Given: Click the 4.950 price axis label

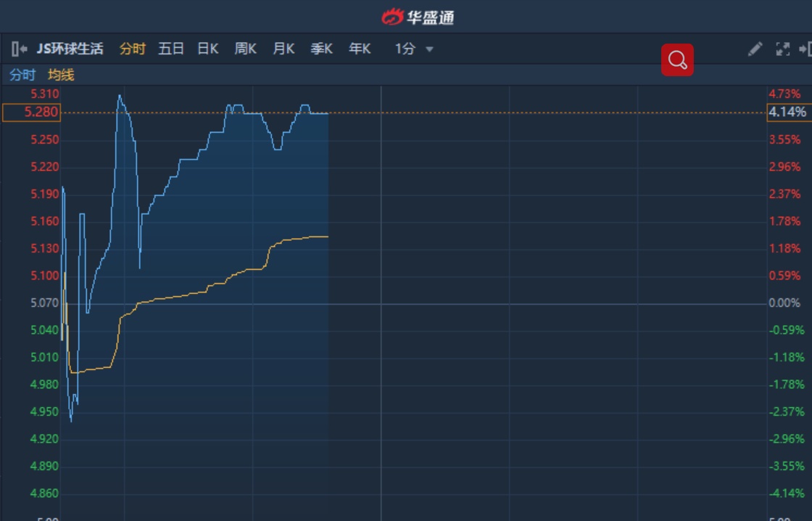Looking at the screenshot, I should pos(44,411).
